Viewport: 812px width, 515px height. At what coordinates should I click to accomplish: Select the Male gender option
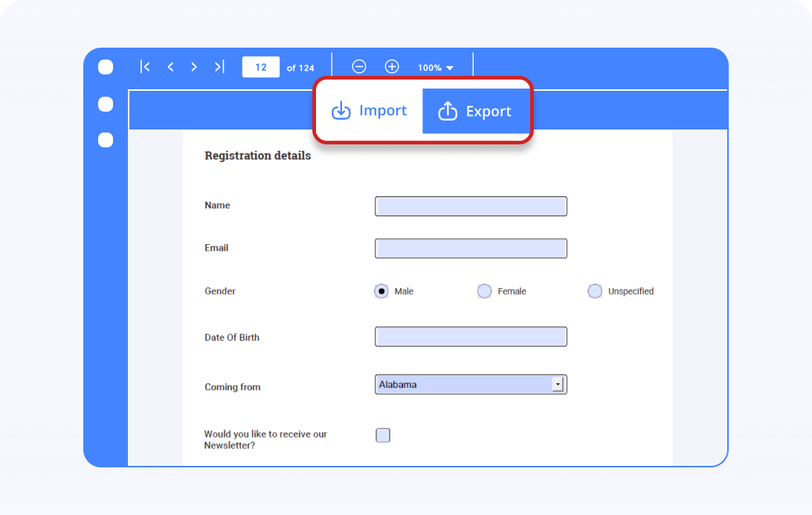point(381,291)
